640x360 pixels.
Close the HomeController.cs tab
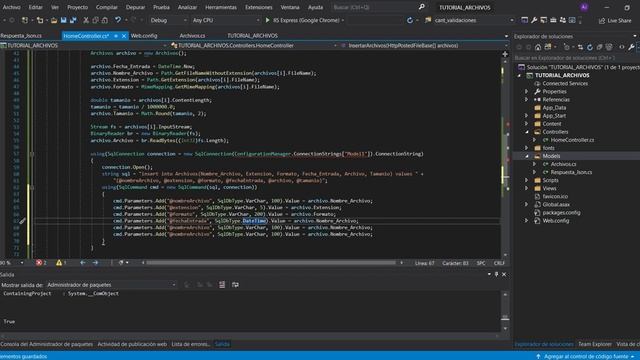click(124, 36)
